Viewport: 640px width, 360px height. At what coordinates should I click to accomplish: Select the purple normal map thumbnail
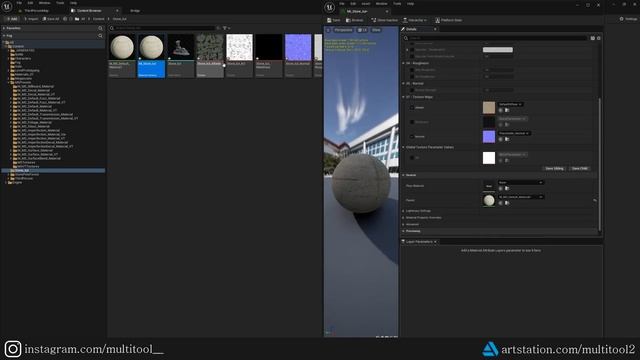click(298, 47)
